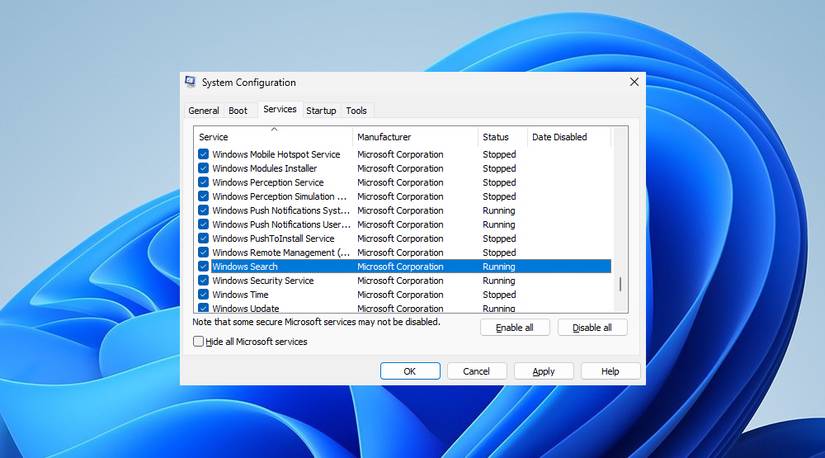The image size is (825, 458).
Task: Switch to the General tab
Action: [x=204, y=111]
